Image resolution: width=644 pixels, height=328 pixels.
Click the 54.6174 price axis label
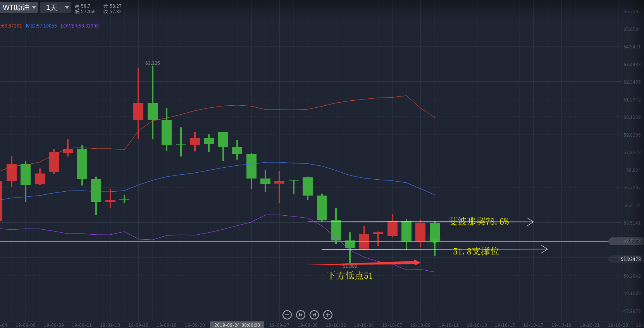(632, 206)
